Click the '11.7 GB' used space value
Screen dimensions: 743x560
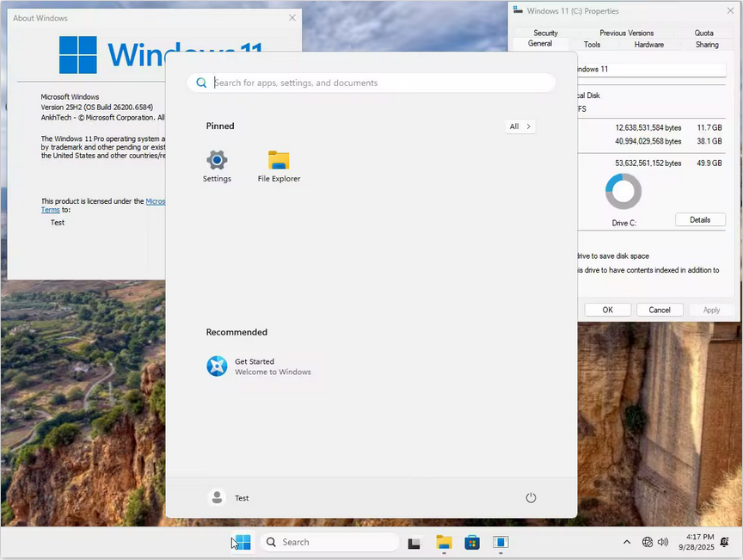click(709, 128)
